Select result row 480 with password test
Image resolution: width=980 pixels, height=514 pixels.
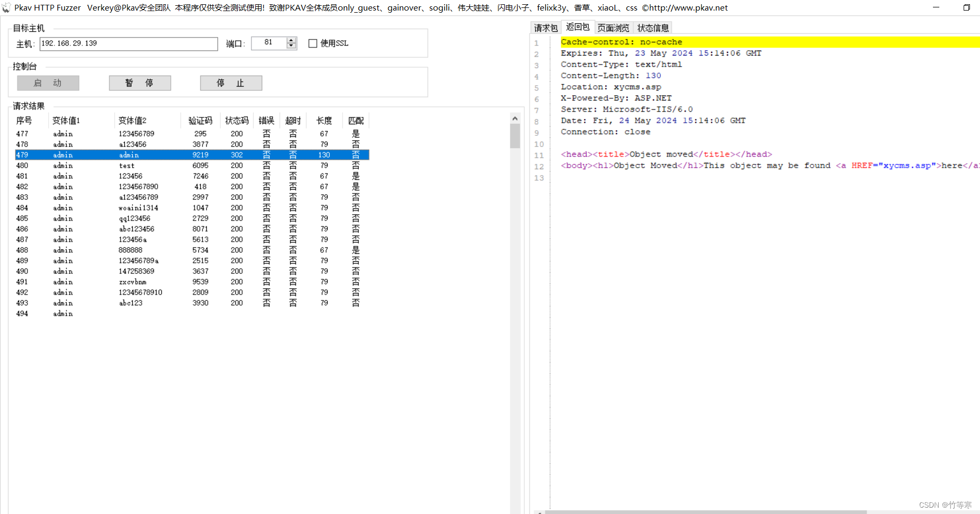[x=192, y=166]
